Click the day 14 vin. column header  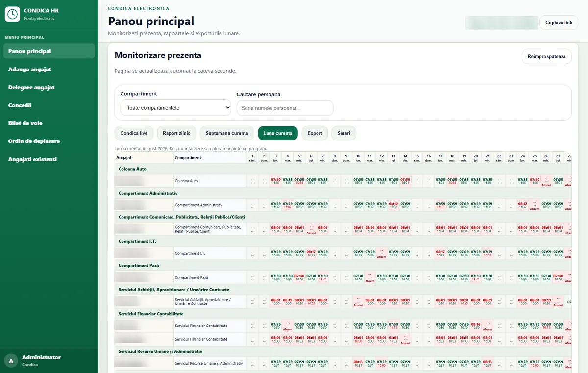[405, 158]
